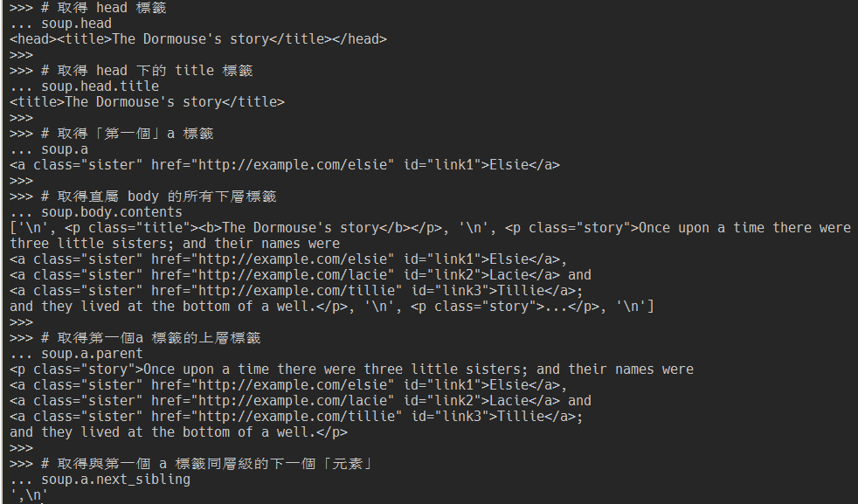Click the soup.body.contents command

(x=112, y=212)
